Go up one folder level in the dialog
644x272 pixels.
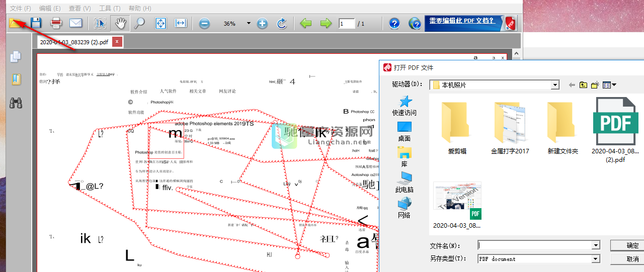583,85
